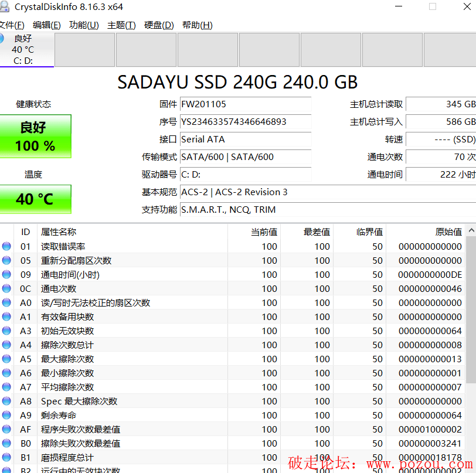Select the 读/写时无法校正的扇区次数 attribute name

pyautogui.click(x=96, y=302)
